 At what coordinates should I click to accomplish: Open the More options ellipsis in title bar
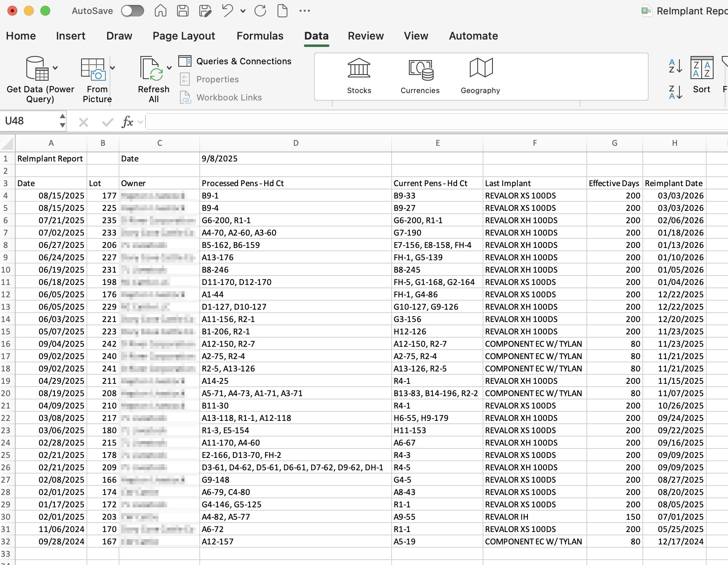(305, 11)
